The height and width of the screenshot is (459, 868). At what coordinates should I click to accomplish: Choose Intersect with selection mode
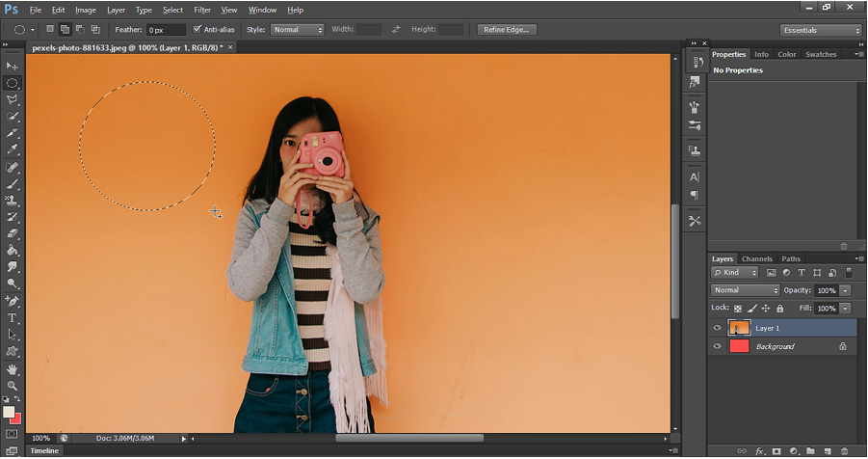coord(95,29)
